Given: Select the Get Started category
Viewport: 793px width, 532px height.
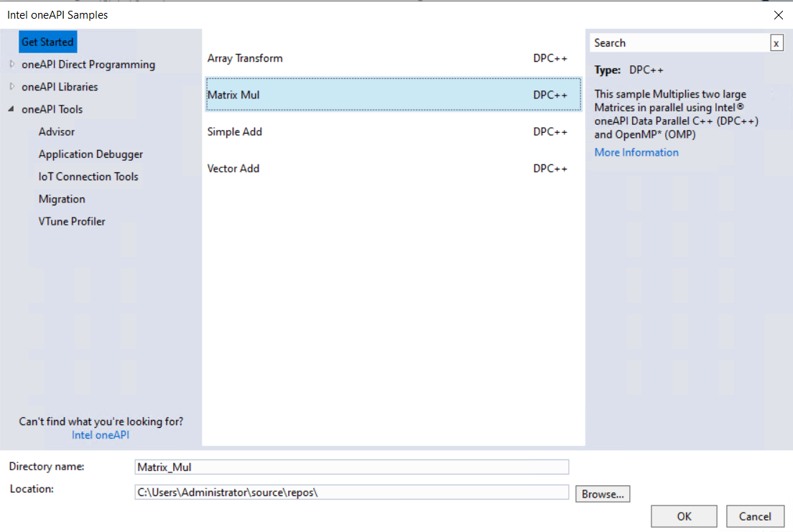Looking at the screenshot, I should [x=47, y=42].
